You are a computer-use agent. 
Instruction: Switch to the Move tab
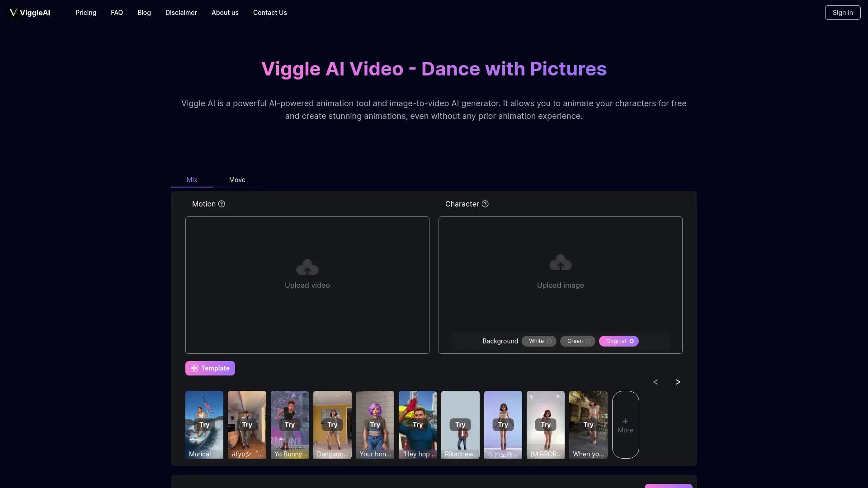[x=237, y=180]
